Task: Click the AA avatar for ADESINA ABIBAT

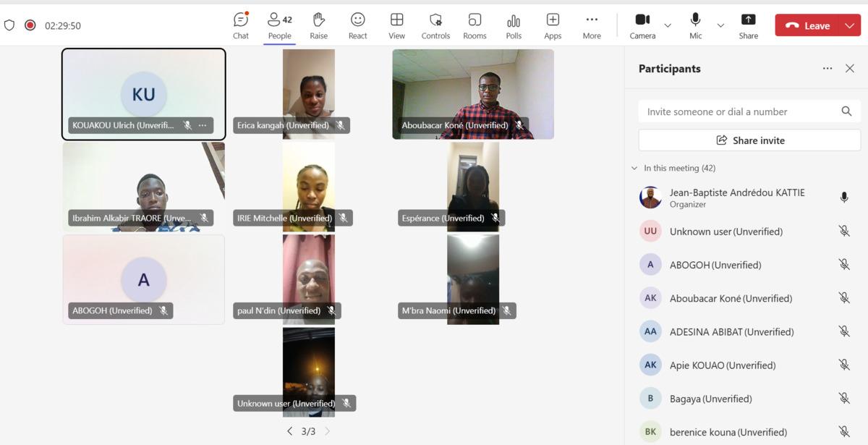Action: tap(650, 331)
